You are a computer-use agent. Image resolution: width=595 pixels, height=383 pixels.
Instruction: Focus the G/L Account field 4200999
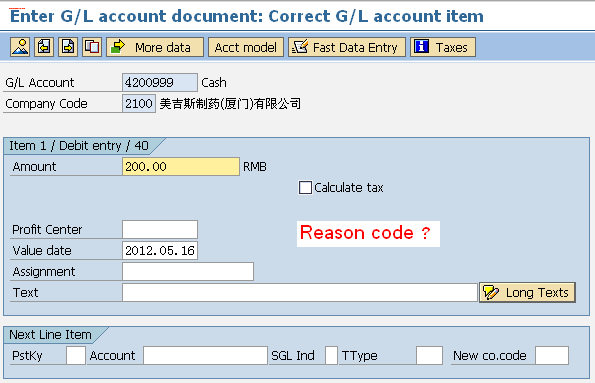pos(160,82)
